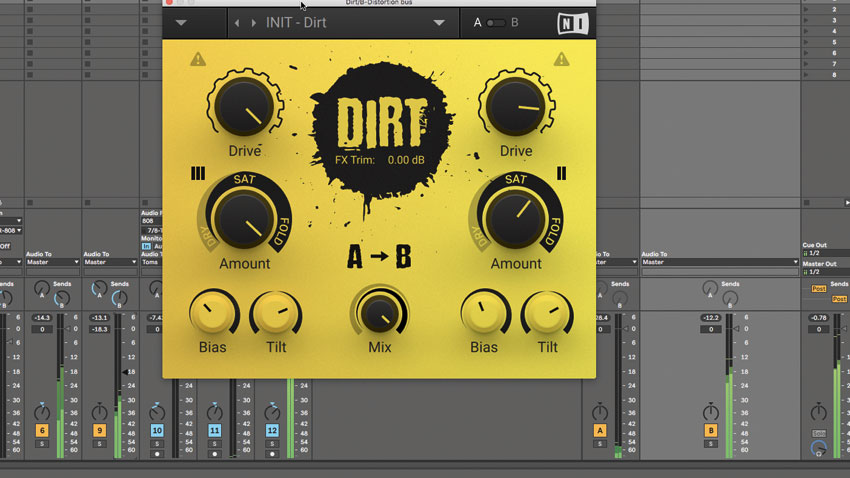Click master peak level -0.78 display

(819, 318)
